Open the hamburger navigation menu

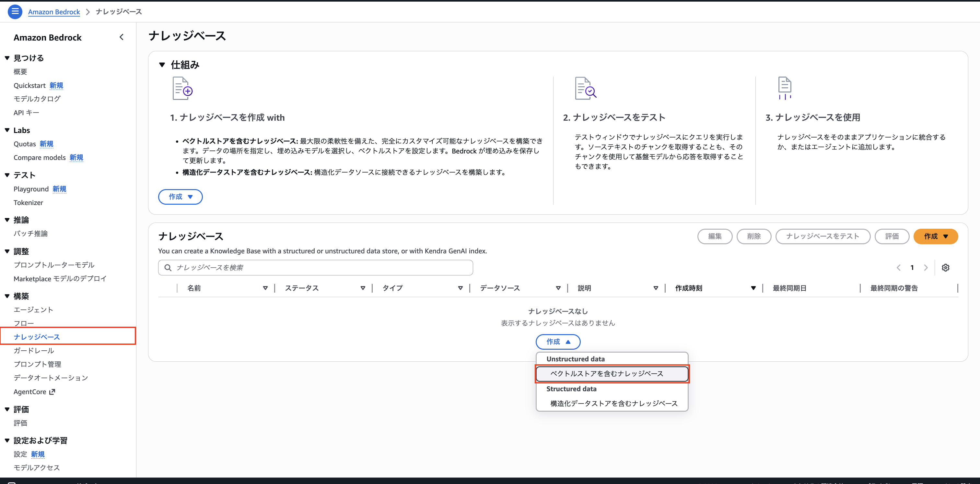click(x=15, y=11)
